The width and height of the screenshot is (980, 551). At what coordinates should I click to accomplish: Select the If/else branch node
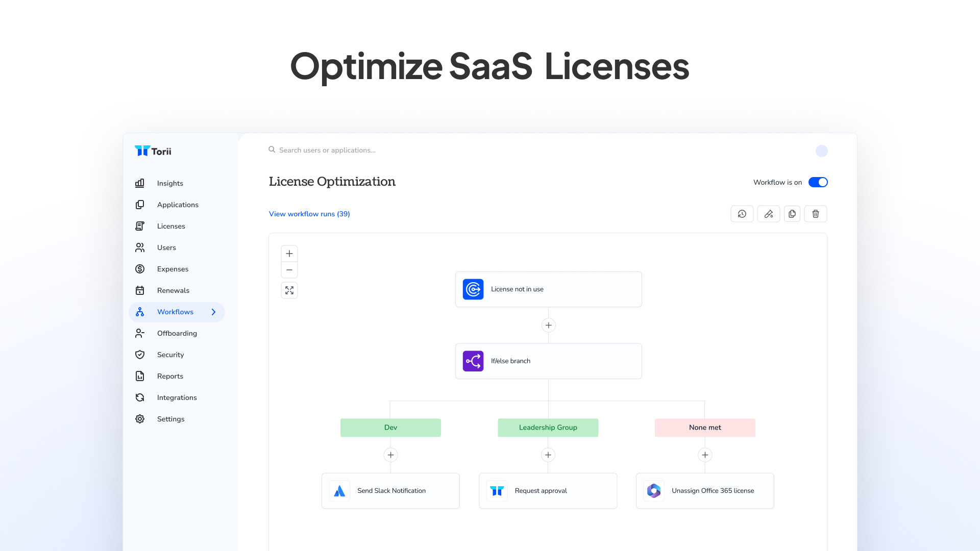click(x=548, y=361)
